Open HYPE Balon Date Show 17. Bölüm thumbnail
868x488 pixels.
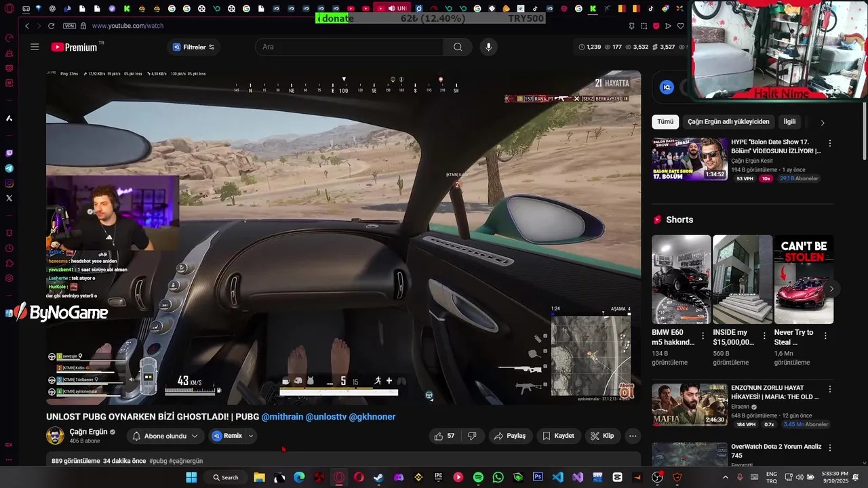click(690, 159)
